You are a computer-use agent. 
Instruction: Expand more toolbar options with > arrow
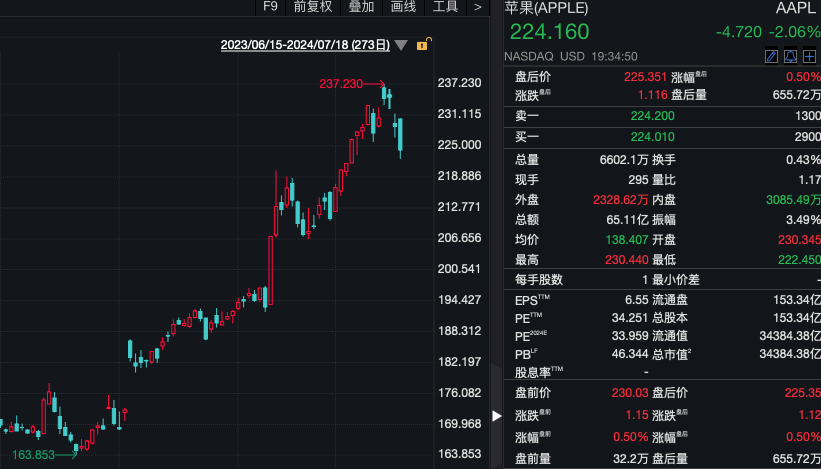coord(478,7)
